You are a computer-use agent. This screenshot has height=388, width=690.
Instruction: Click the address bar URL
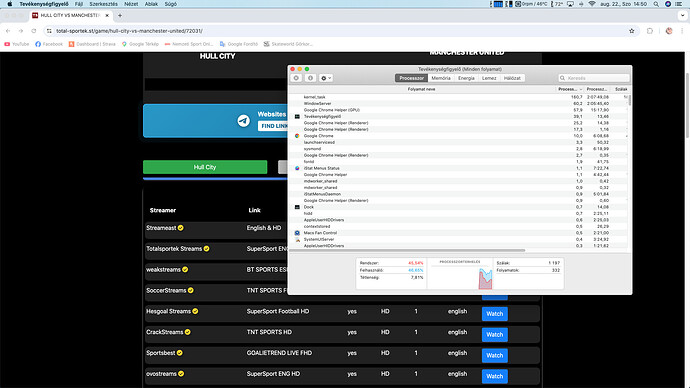129,31
